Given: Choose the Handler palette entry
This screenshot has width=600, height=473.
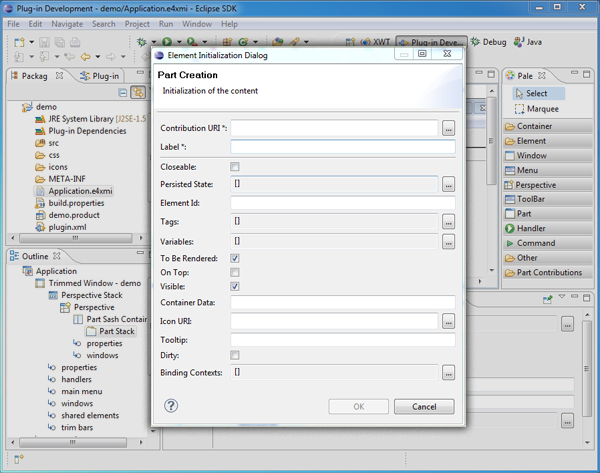Looking at the screenshot, I should click(536, 229).
